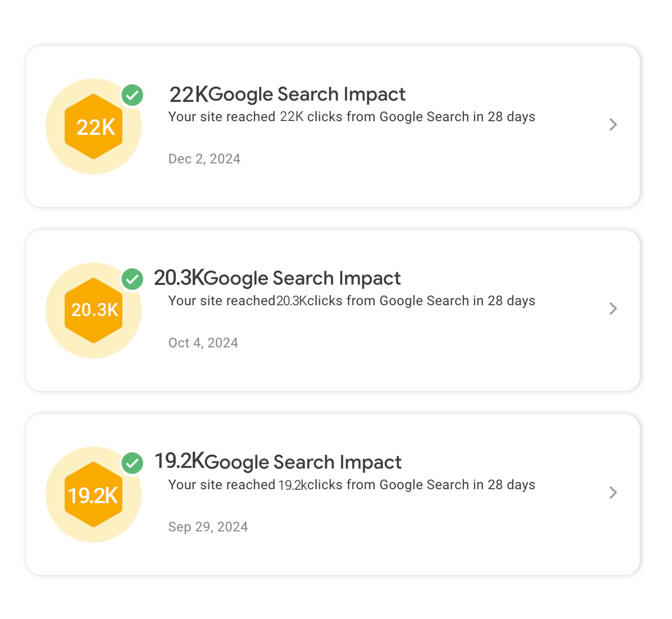
Task: Click the orange 20.3K hexagon badge
Action: click(x=94, y=310)
